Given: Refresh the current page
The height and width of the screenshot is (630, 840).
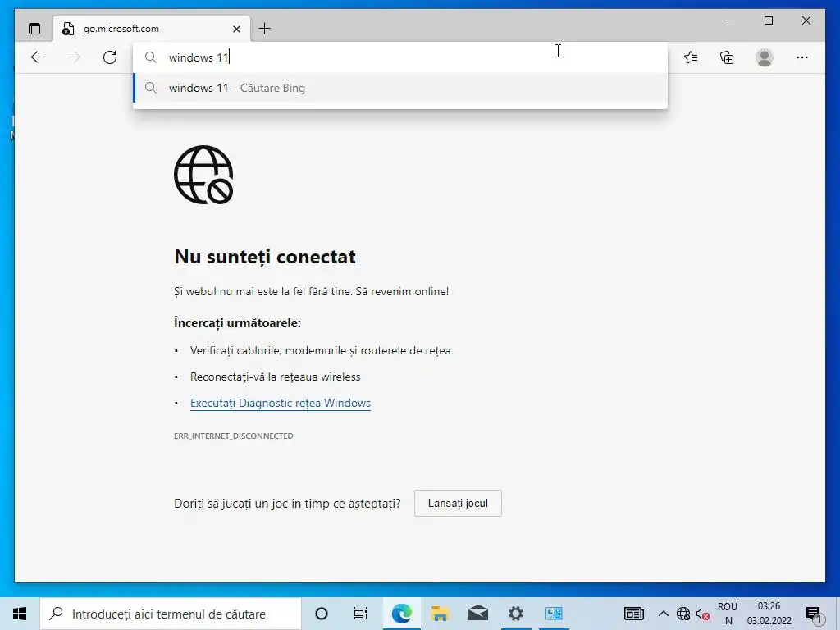Looking at the screenshot, I should [110, 57].
